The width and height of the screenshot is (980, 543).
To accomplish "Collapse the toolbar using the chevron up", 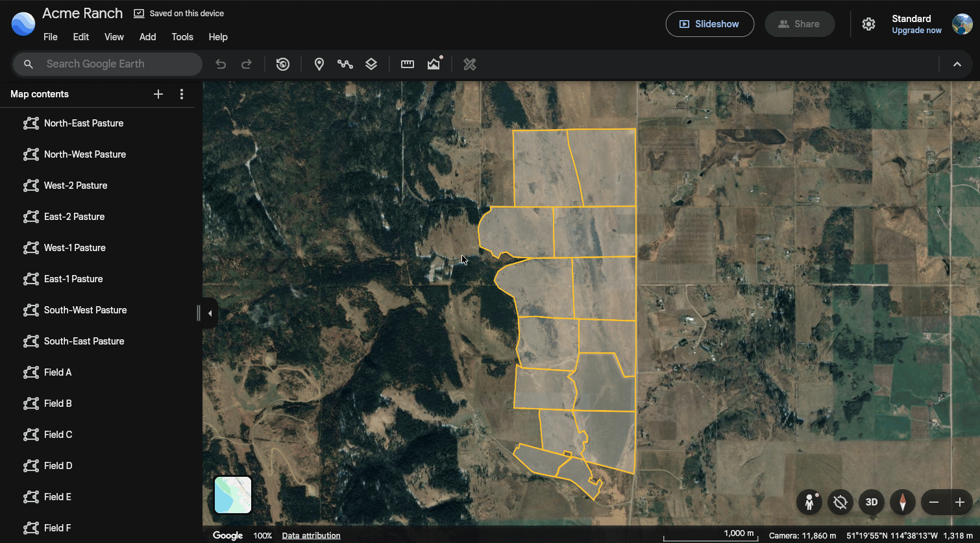I will pyautogui.click(x=957, y=64).
